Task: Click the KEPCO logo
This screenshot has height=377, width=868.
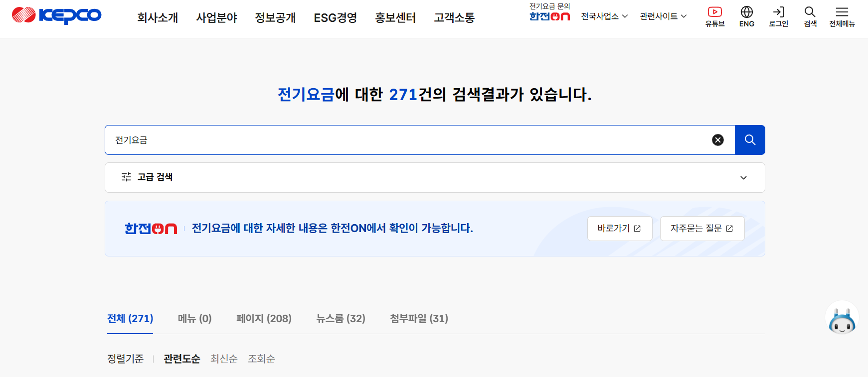Action: click(x=56, y=15)
